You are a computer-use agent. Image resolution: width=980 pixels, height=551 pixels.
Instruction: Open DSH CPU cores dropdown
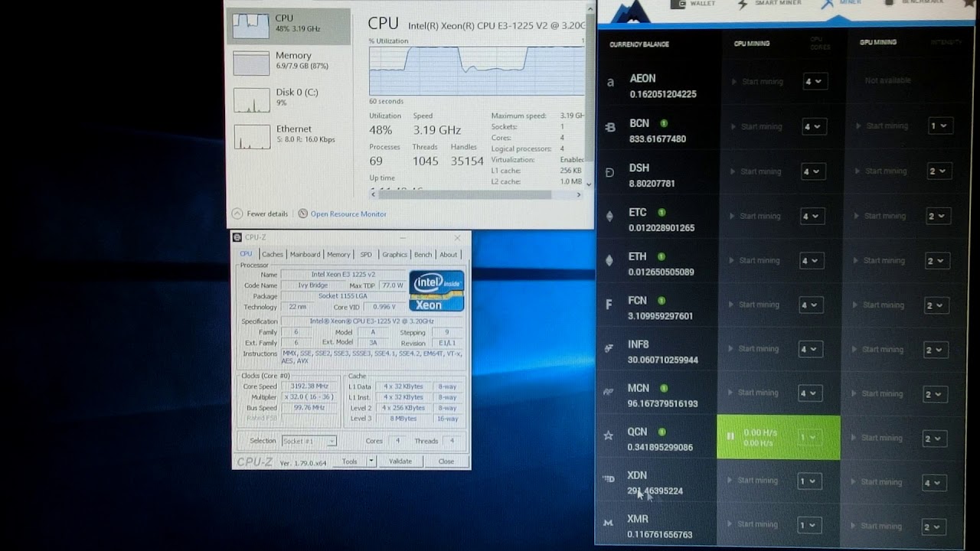pos(813,171)
